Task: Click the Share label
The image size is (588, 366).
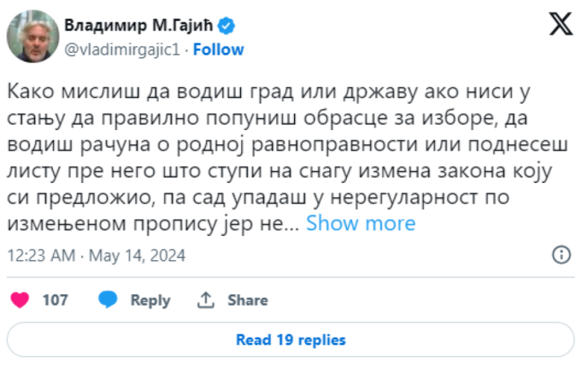Action: pos(248,300)
